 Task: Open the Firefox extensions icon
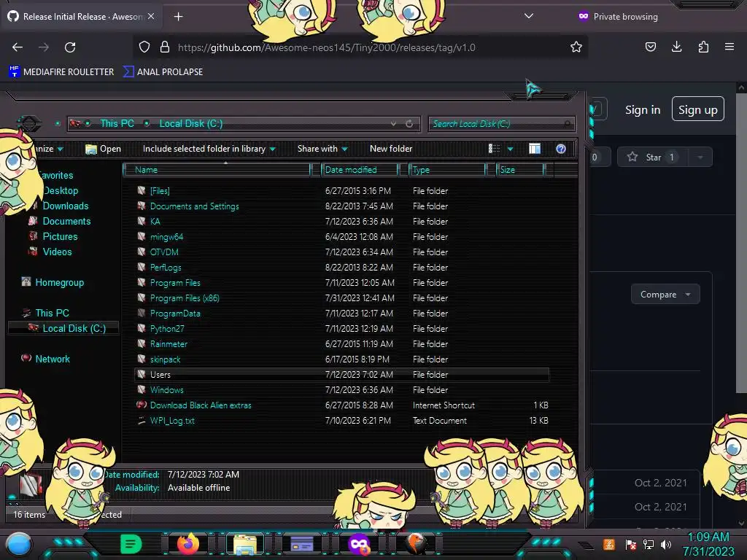coord(703,47)
